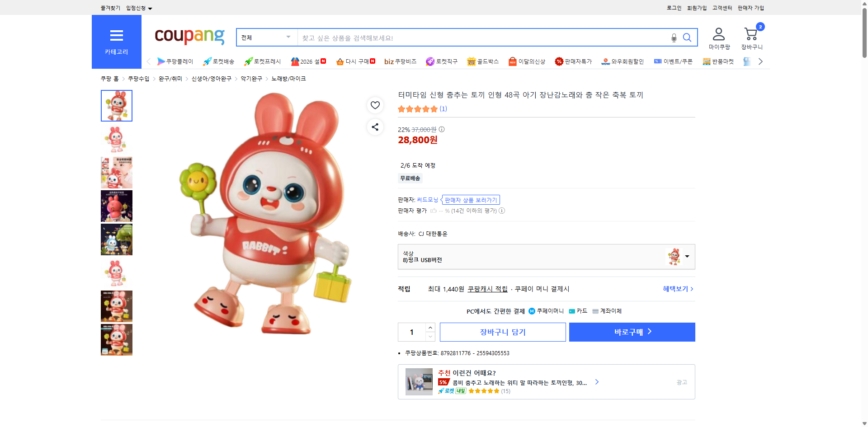The height and width of the screenshot is (427, 868).
Task: Toggle the wishlist heart on the product
Action: point(375,105)
